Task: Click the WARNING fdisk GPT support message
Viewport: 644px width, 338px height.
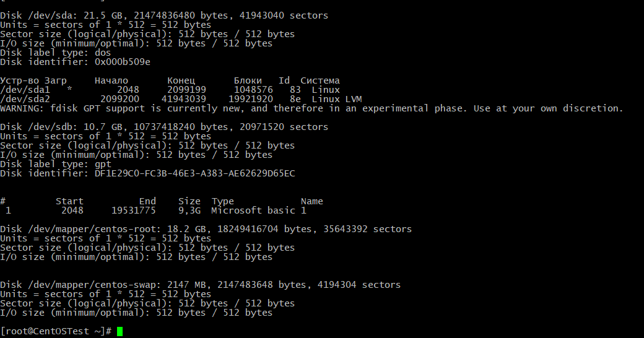Action: coord(311,108)
